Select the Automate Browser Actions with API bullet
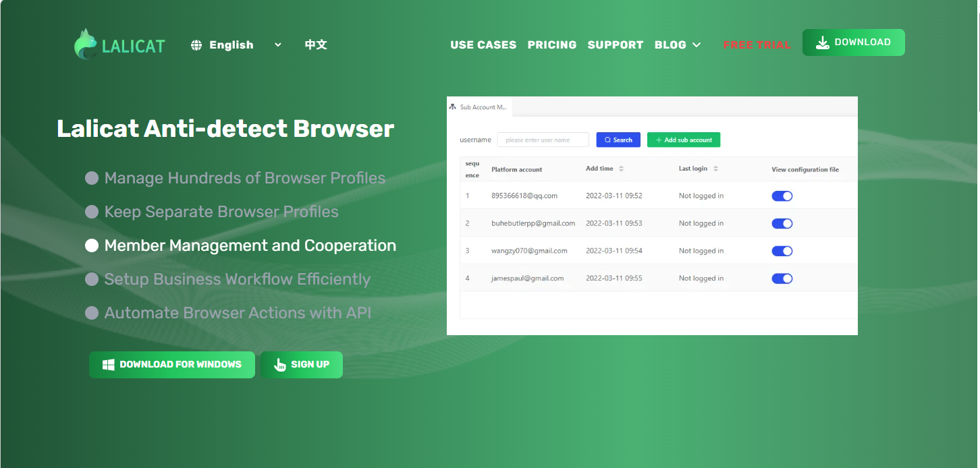This screenshot has width=980, height=468. (x=92, y=313)
